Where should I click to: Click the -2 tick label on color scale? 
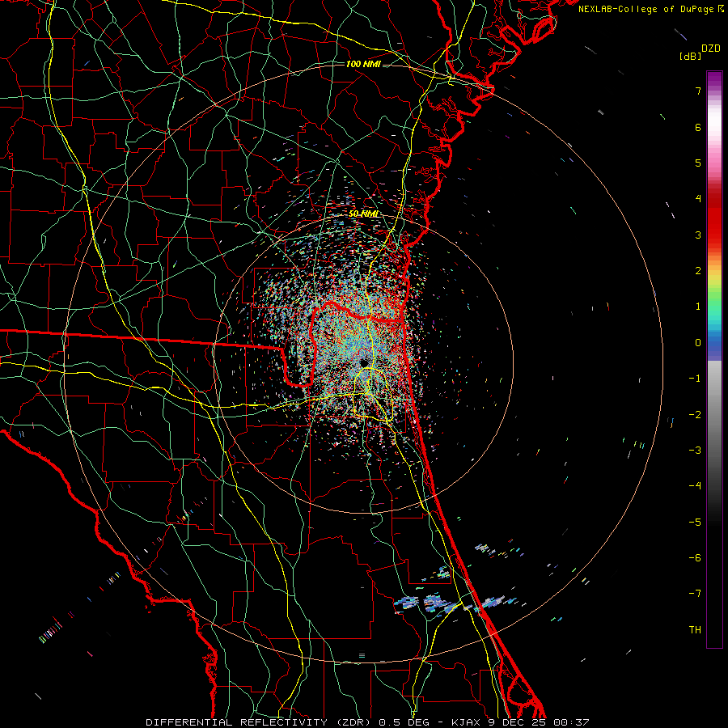point(695,415)
